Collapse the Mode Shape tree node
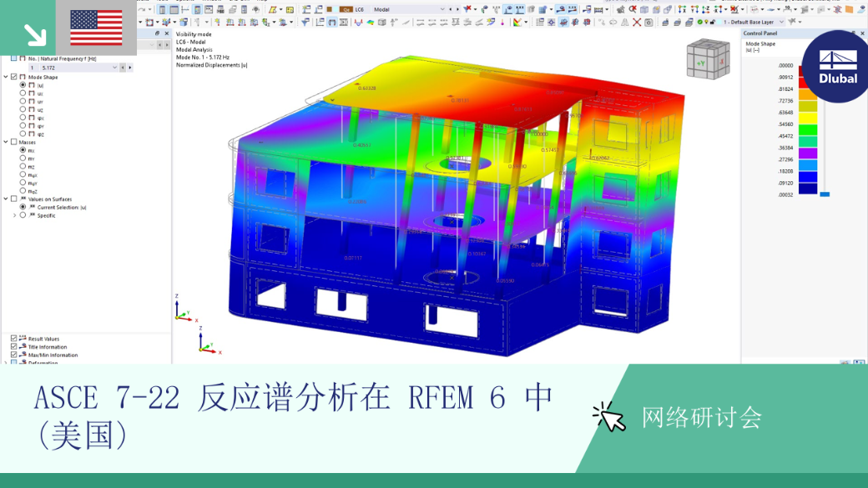The height and width of the screenshot is (488, 868). (6, 77)
